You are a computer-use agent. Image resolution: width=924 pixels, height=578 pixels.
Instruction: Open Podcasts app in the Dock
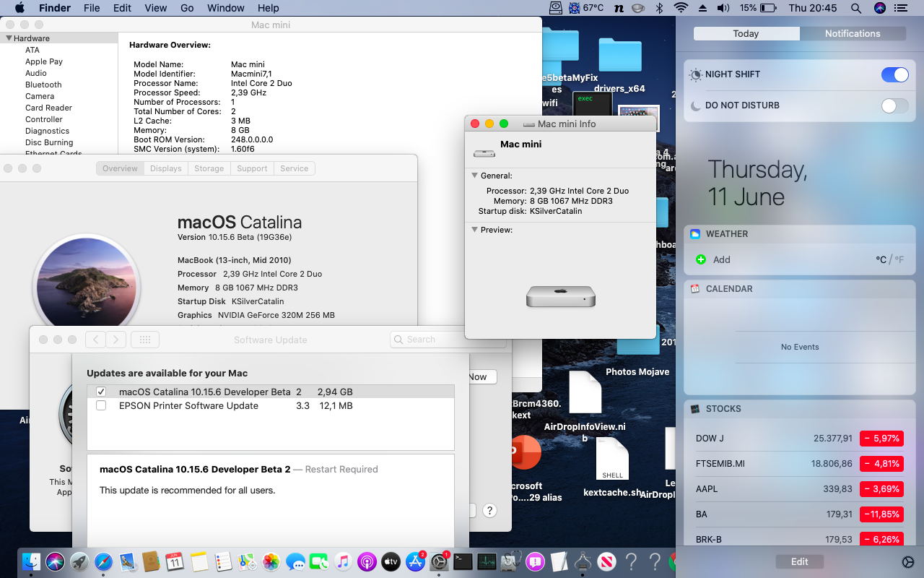coord(367,561)
